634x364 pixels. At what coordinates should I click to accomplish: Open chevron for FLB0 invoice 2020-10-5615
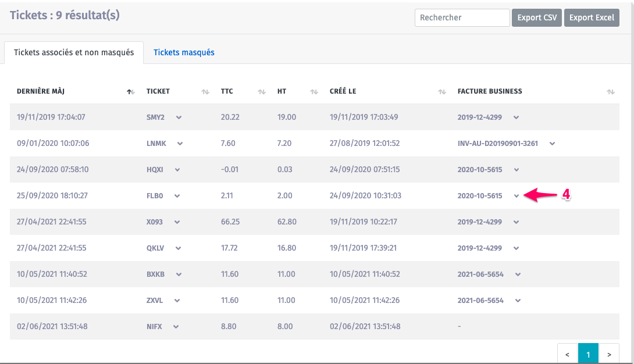tap(516, 196)
